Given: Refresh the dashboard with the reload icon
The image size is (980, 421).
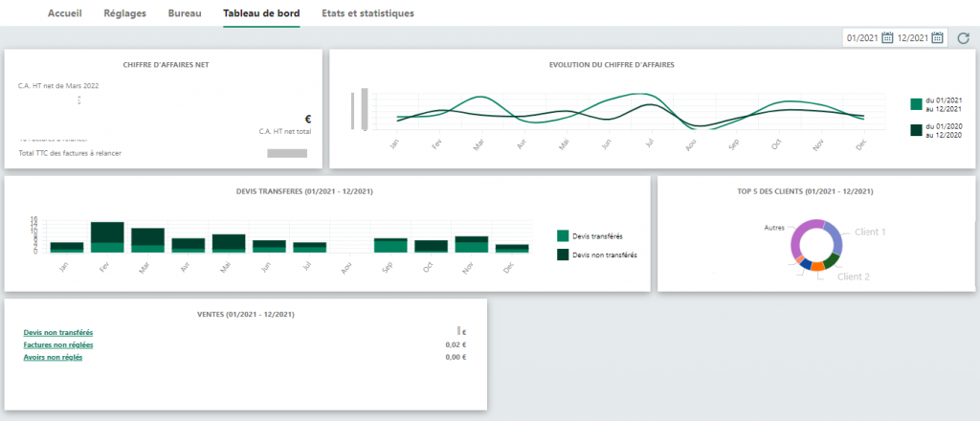Looking at the screenshot, I should [962, 37].
